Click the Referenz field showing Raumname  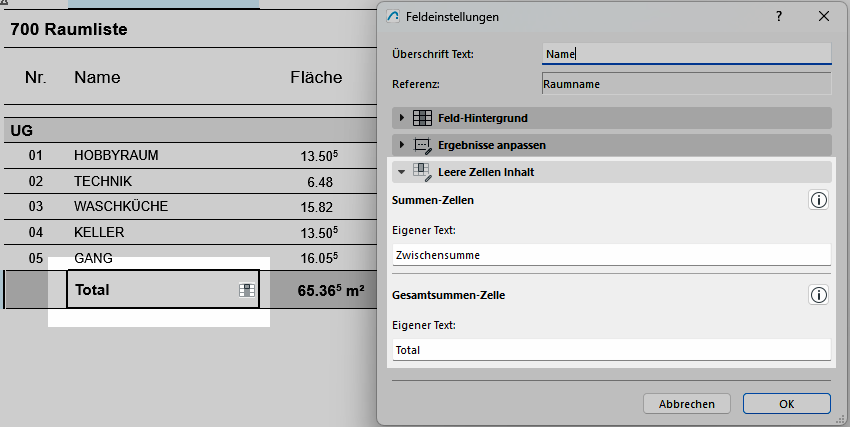coord(685,85)
